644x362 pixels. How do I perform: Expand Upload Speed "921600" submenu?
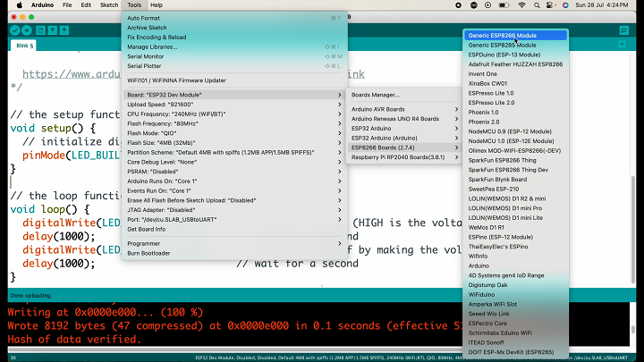coord(234,105)
